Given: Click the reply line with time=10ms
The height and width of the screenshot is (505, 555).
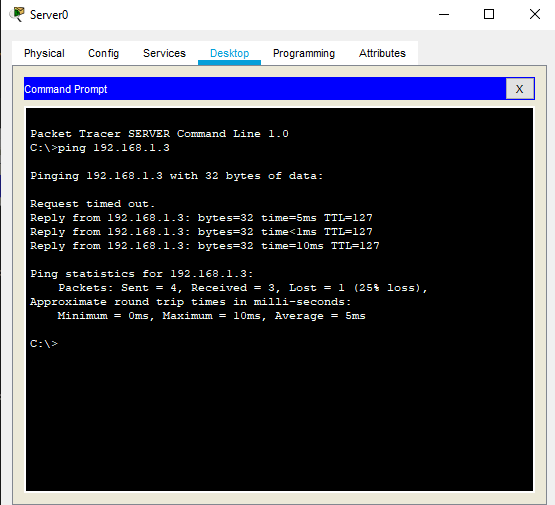Looking at the screenshot, I should (x=205, y=246).
